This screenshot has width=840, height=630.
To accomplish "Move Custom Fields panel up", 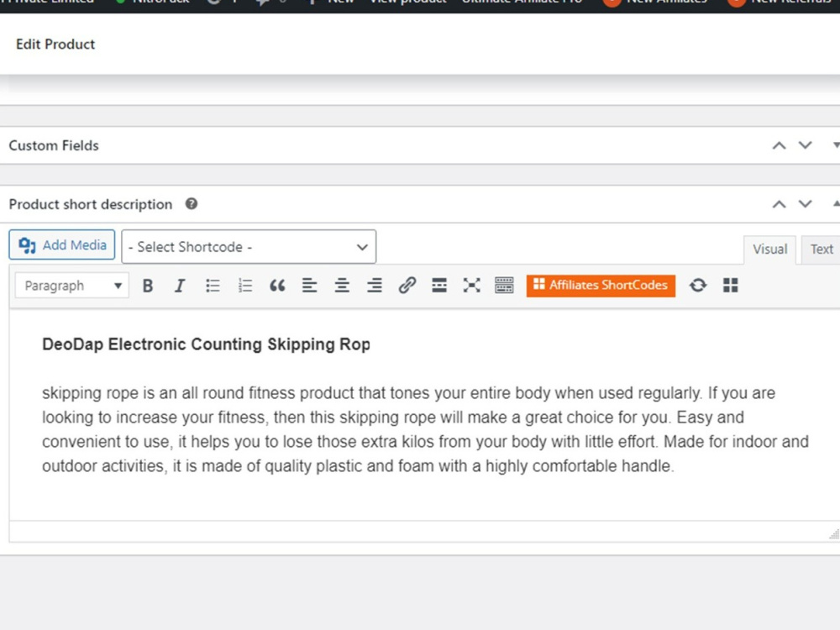I will (x=780, y=145).
